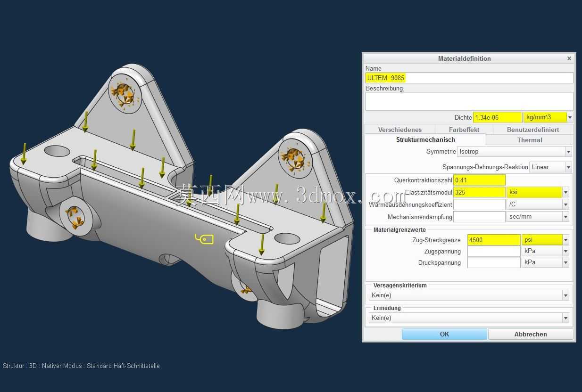Open the Thermal tab
Image resolution: width=582 pixels, height=392 pixels.
tap(530, 140)
